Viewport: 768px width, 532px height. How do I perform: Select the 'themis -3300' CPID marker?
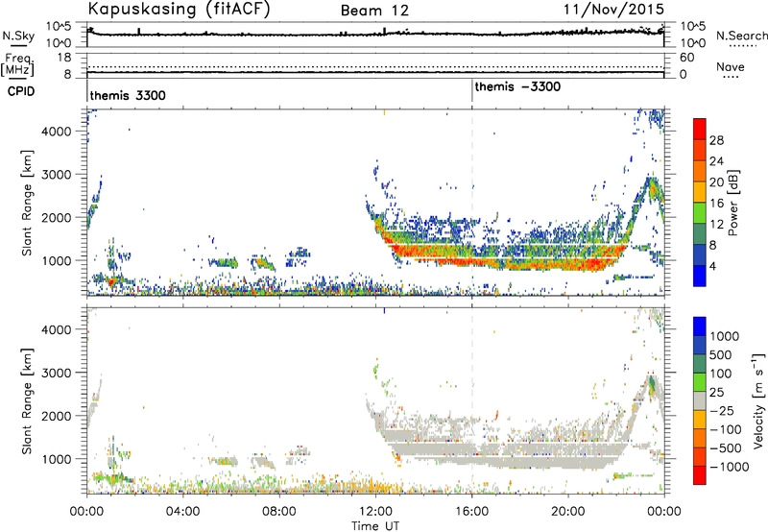coord(517,86)
